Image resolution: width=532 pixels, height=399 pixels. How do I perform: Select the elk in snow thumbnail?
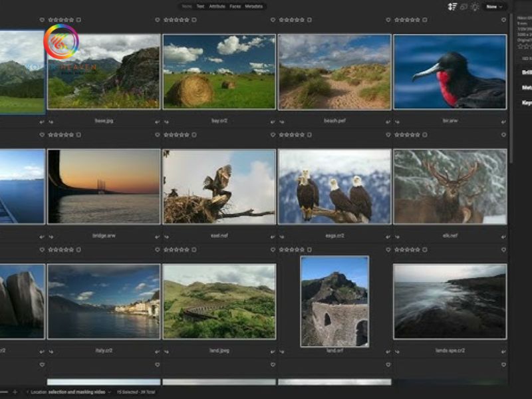pos(450,187)
